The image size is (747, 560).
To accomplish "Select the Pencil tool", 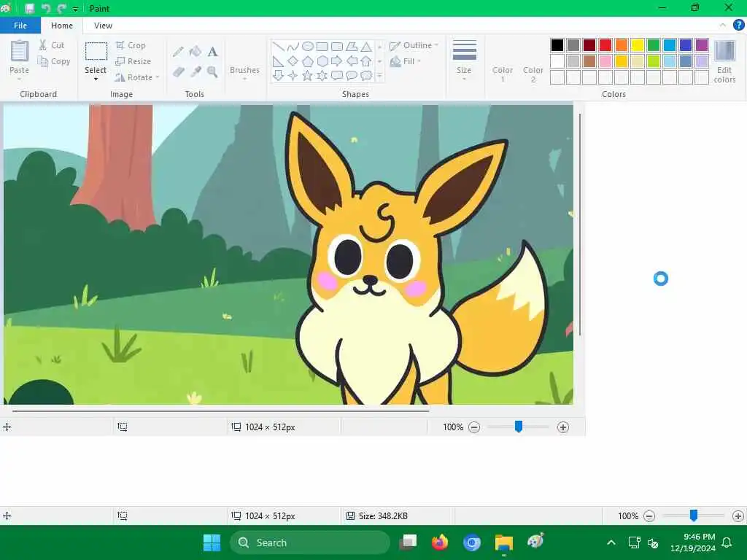I will click(179, 52).
